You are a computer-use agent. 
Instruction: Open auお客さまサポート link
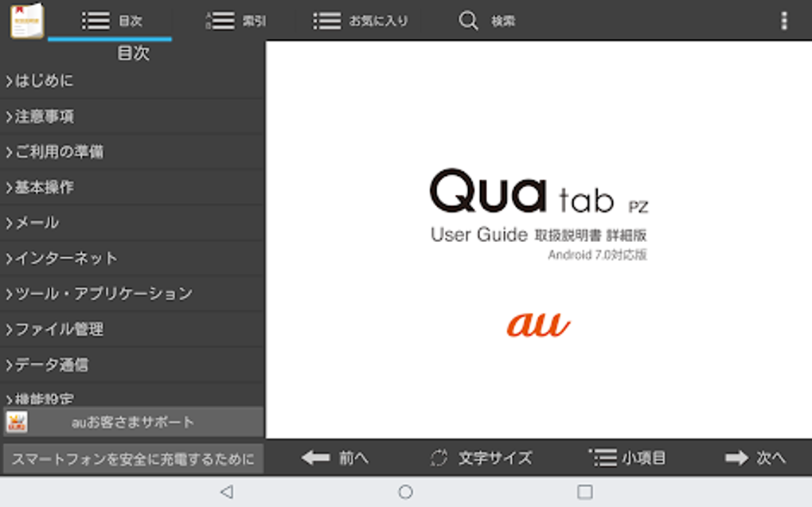133,422
